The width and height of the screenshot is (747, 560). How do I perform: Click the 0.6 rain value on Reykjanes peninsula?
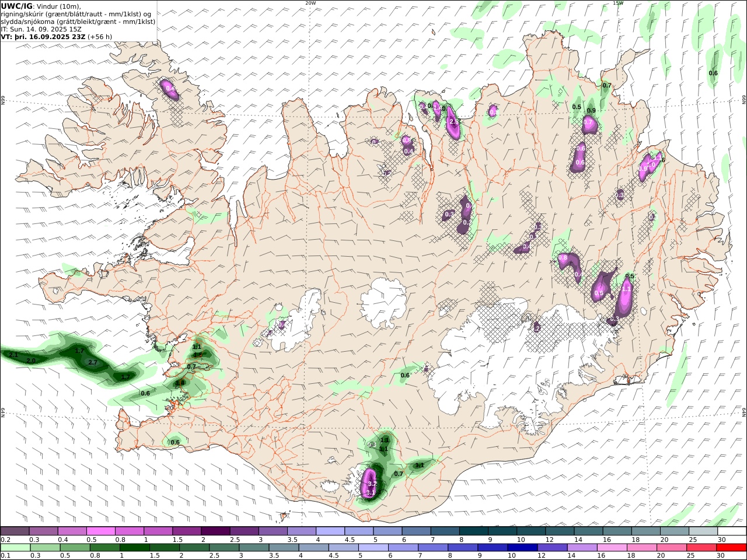[x=175, y=443]
